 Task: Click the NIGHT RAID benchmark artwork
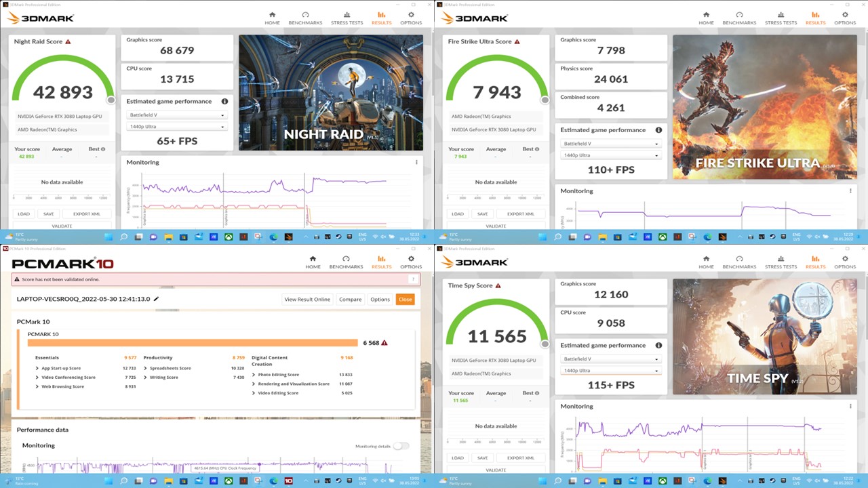pos(331,93)
